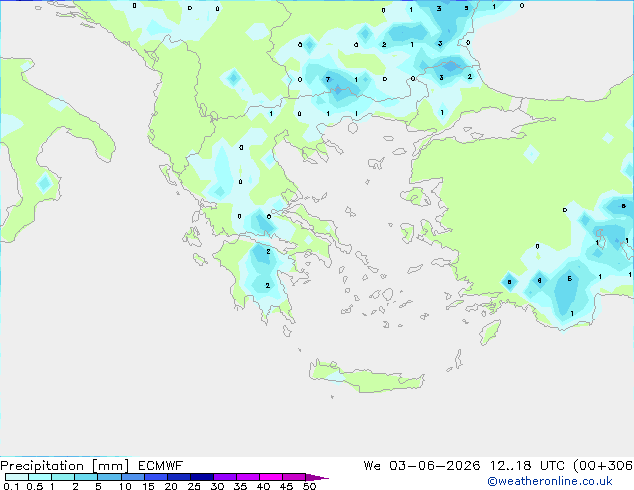Select the 10–15 mm blue legend swatch
This screenshot has height=490, width=634.
click(x=132, y=477)
